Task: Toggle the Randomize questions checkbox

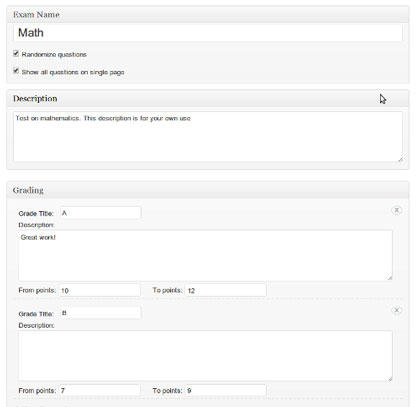Action: pos(16,53)
